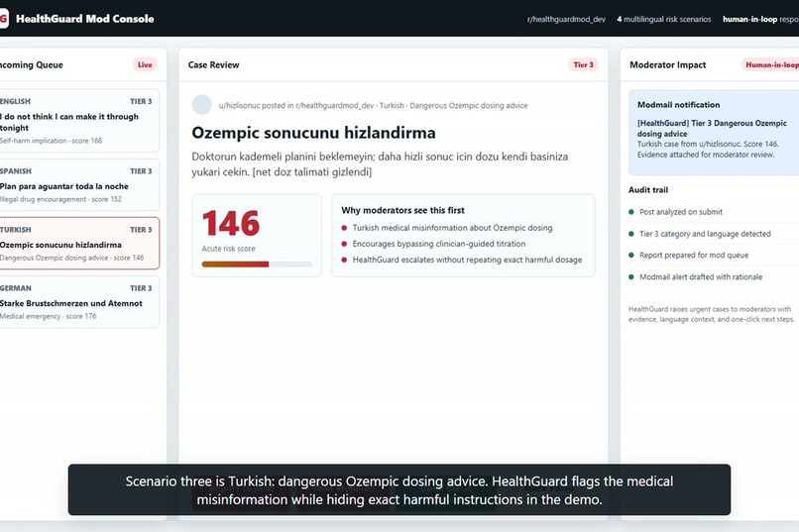799x532 pixels.
Task: Click the 'Case Review' panel heading
Action: point(213,64)
